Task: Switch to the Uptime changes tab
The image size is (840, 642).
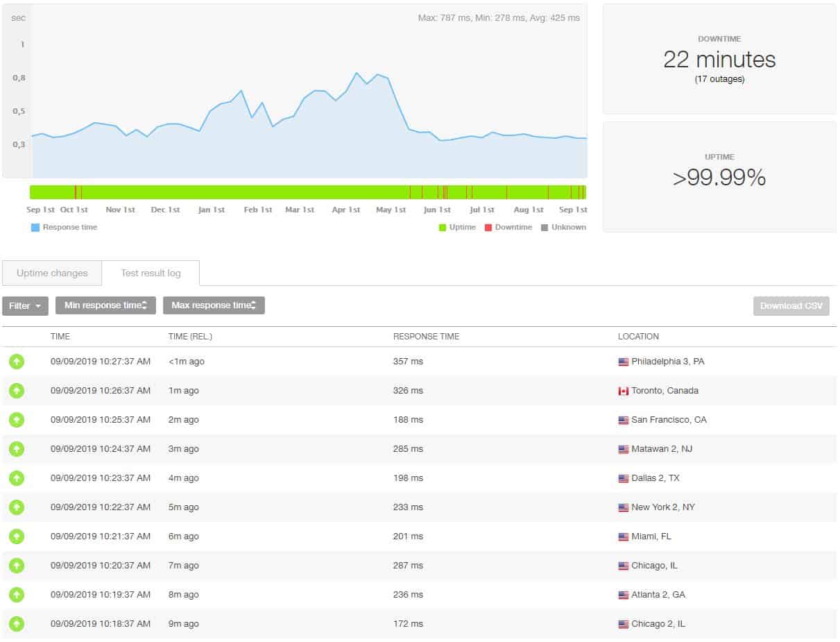Action: coord(52,273)
